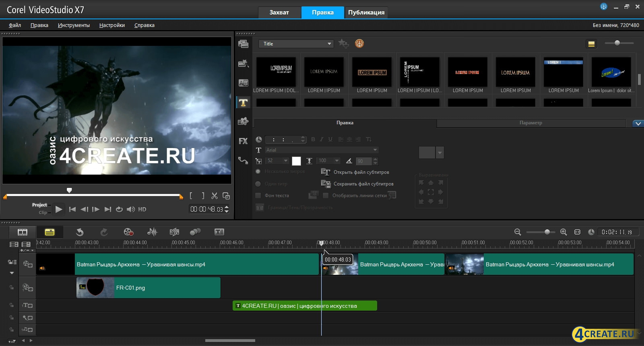644x346 pixels.
Task: Switch to Storyboard View
Action: point(23,232)
